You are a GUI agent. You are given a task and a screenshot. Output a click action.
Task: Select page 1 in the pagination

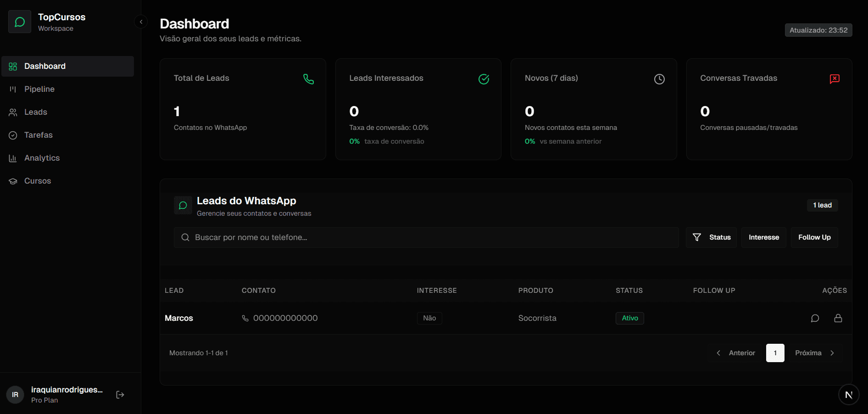[775, 352]
